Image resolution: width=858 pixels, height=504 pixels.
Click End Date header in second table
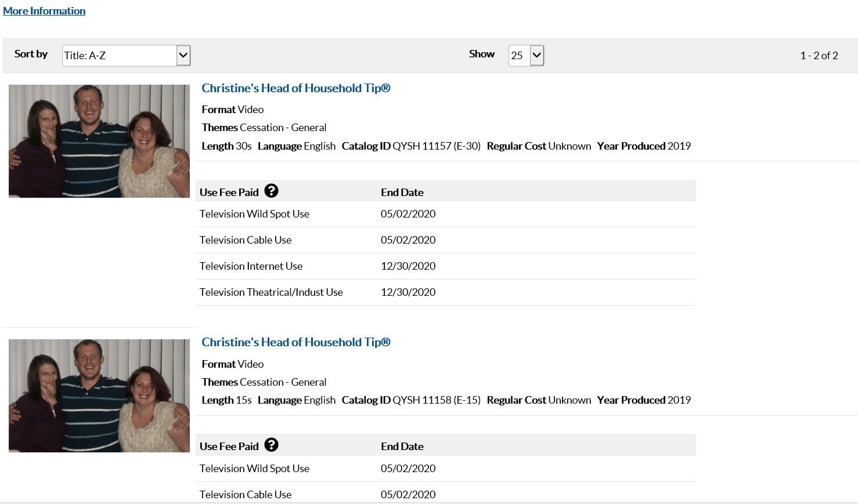pos(402,447)
